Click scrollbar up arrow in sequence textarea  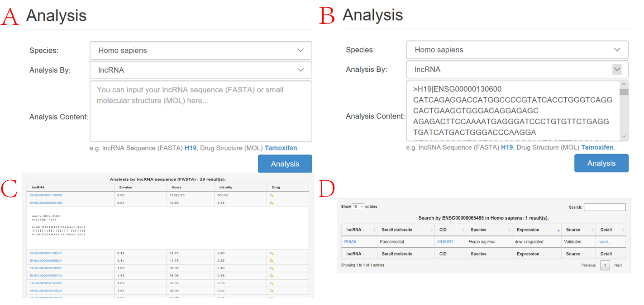[x=624, y=84]
